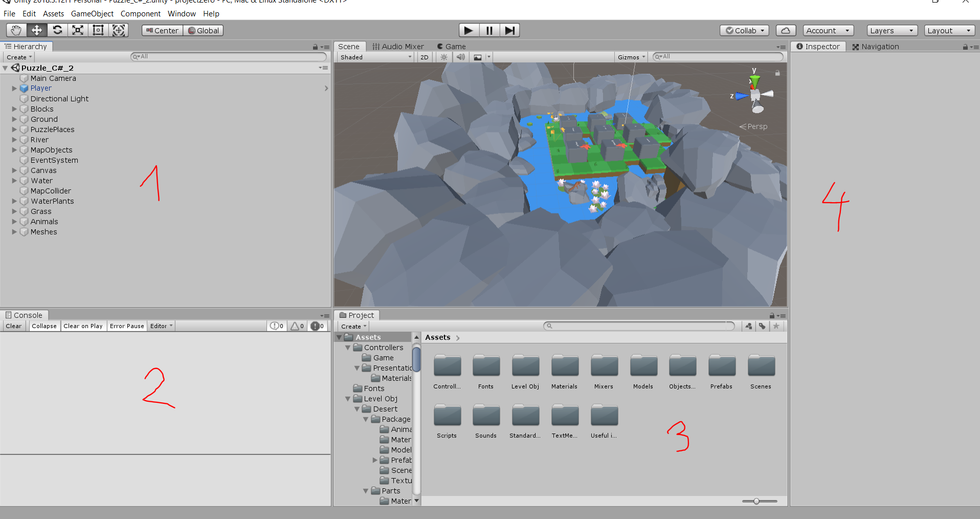
Task: Select Main Camera in Hierarchy
Action: tap(53, 78)
